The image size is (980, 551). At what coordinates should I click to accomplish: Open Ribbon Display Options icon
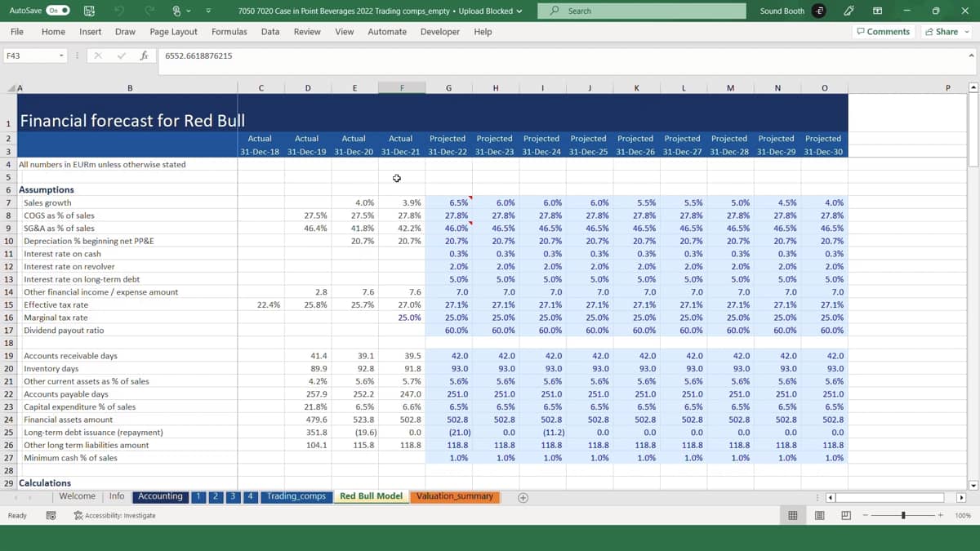[878, 11]
